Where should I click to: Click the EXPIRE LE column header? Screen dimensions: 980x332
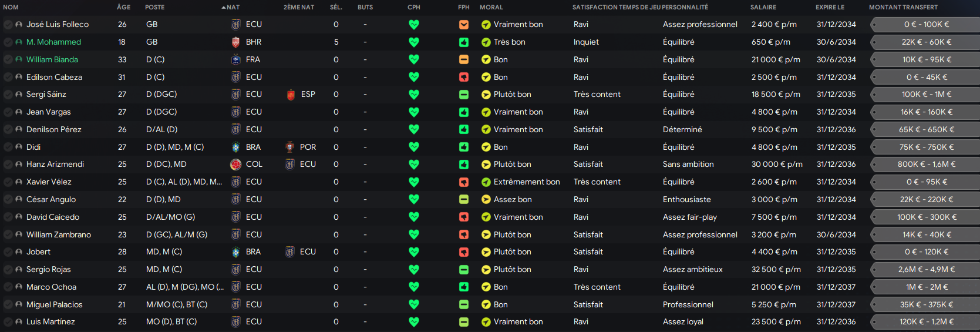(830, 7)
